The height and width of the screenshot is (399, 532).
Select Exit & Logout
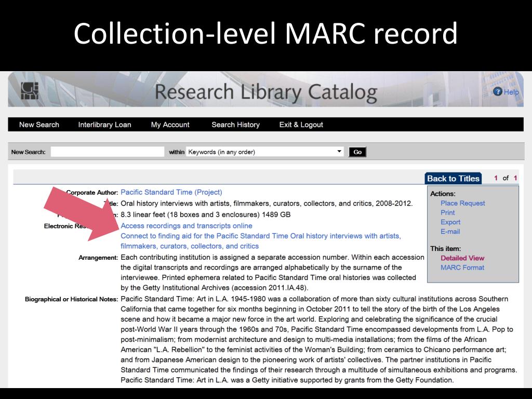[x=301, y=125]
